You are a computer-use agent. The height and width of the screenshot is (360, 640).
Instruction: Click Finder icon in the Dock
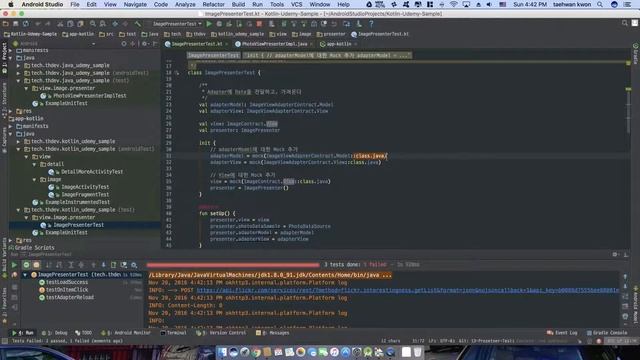pyautogui.click(x=222, y=352)
